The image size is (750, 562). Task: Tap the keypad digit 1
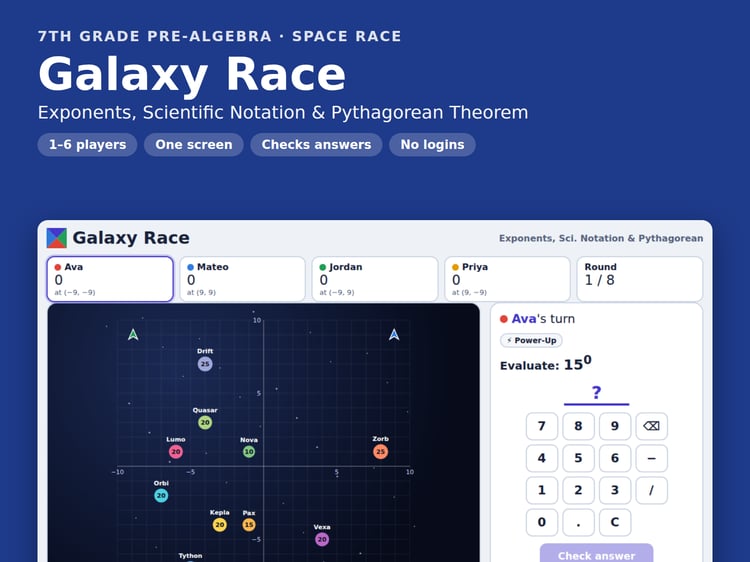point(541,490)
